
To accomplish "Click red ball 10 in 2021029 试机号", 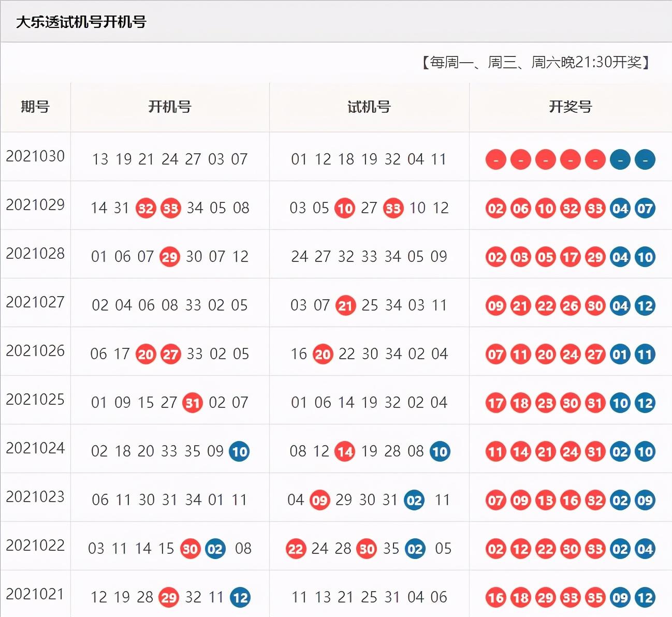I will 345,209.
